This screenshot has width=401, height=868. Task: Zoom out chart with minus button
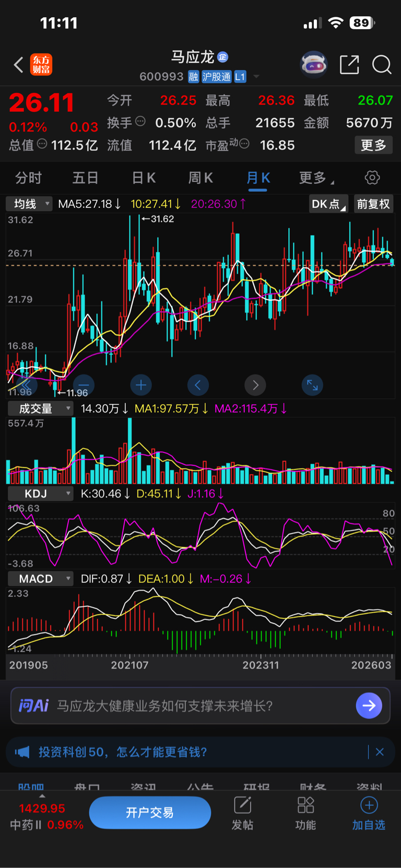coord(84,385)
